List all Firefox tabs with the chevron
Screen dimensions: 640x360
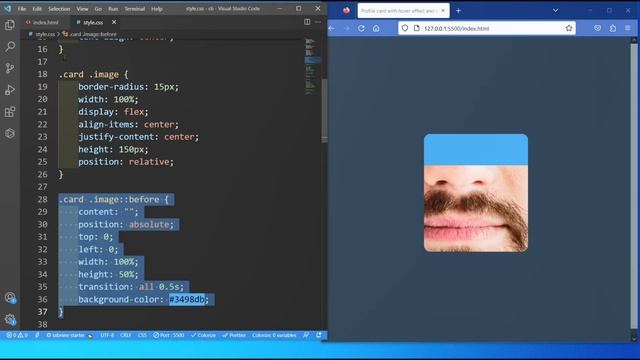556,11
